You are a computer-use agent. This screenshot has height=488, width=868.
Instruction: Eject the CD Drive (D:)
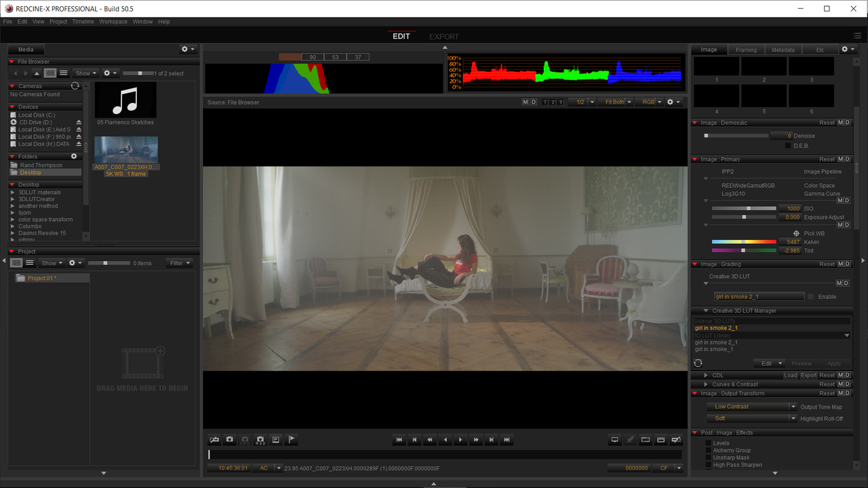(x=79, y=123)
